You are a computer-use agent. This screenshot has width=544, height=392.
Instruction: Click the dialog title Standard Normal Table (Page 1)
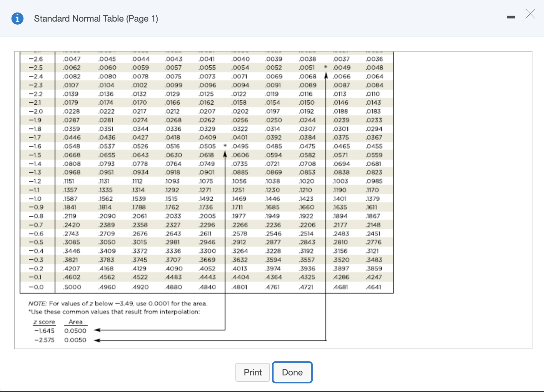coord(96,19)
